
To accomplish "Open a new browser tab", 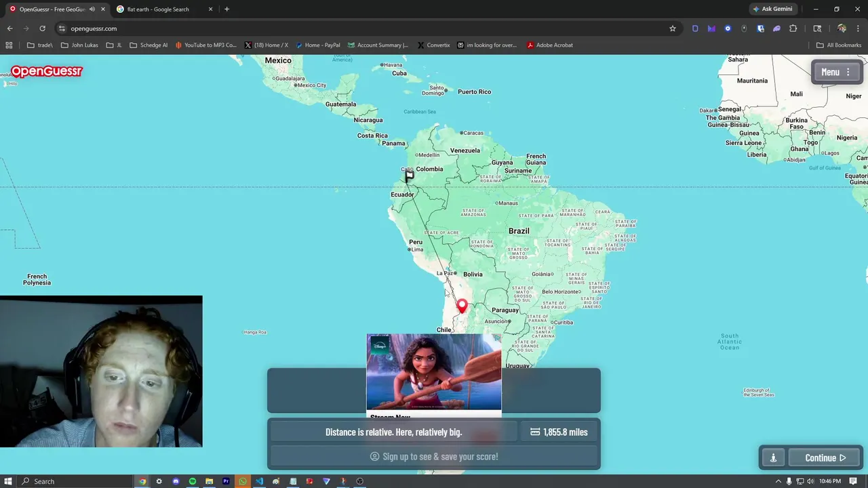I will click(x=226, y=9).
